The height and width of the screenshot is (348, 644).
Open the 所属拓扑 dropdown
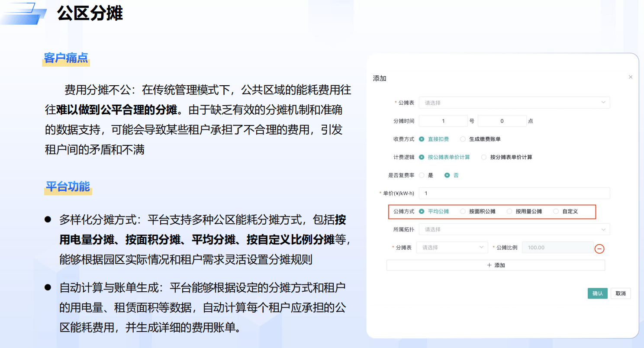click(x=514, y=229)
